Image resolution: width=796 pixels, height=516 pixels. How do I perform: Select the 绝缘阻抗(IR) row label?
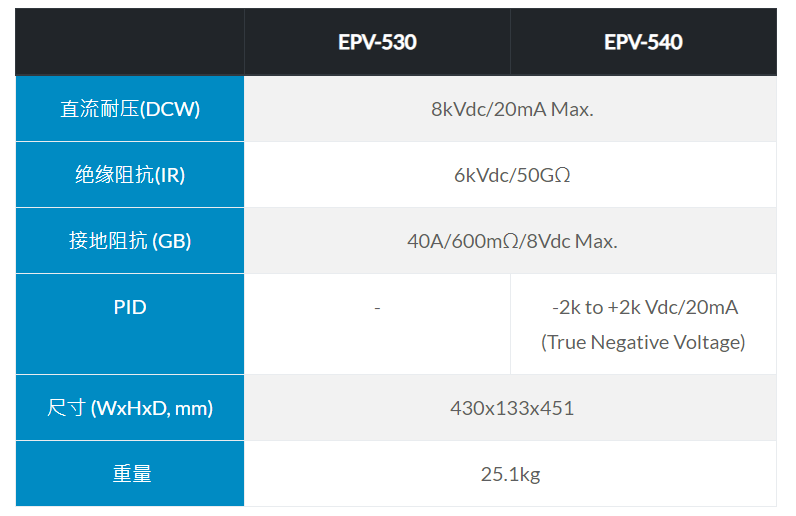[x=130, y=175]
